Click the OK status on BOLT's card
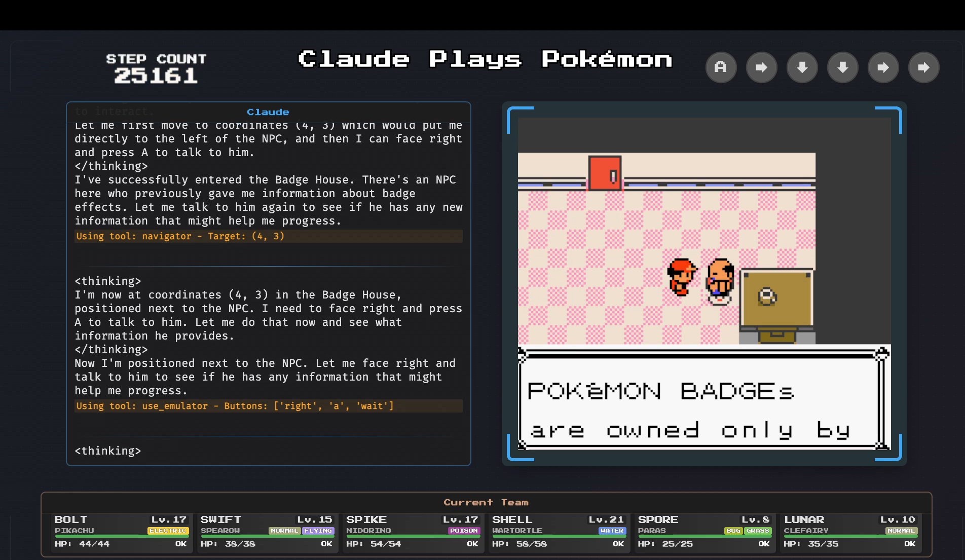The height and width of the screenshot is (560, 965). (181, 544)
